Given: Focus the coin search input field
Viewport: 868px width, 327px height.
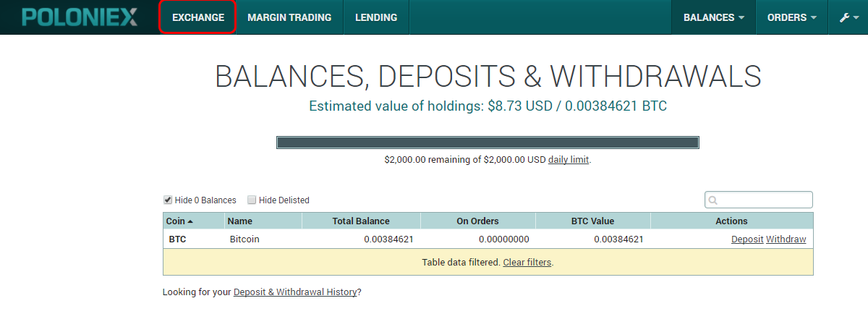Looking at the screenshot, I should point(759,200).
